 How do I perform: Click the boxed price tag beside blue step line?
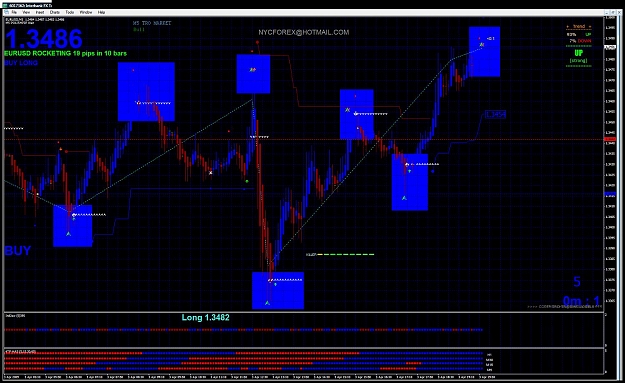click(495, 115)
